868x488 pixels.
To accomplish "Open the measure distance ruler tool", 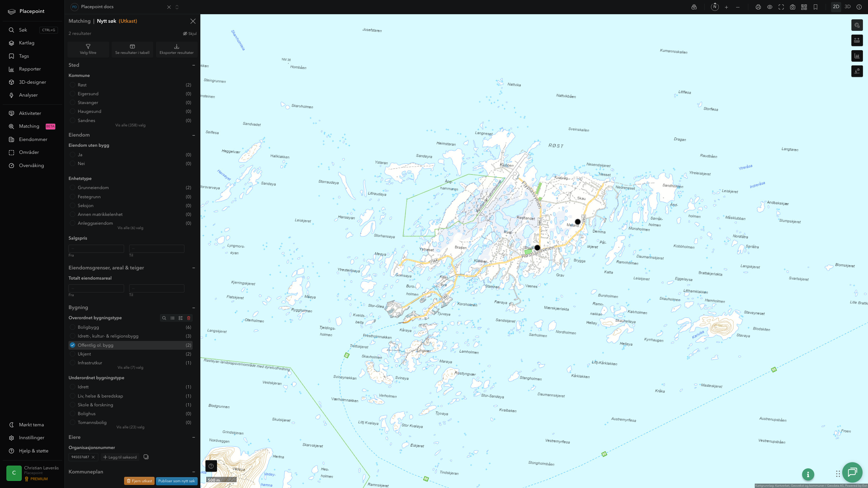I will point(857,41).
